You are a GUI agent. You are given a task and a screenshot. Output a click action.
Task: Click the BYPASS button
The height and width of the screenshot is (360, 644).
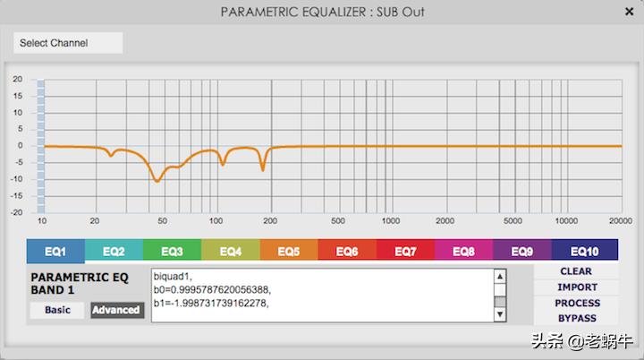pyautogui.click(x=576, y=318)
